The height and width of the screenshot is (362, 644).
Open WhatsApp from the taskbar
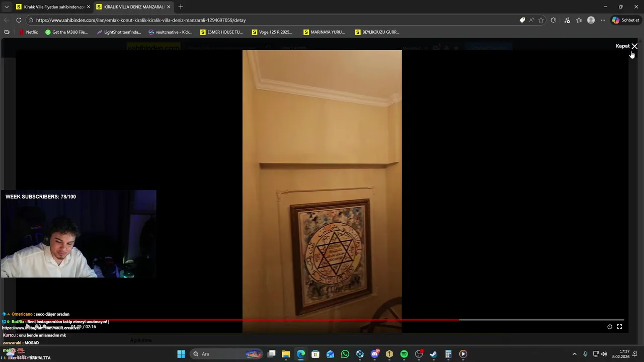click(345, 354)
